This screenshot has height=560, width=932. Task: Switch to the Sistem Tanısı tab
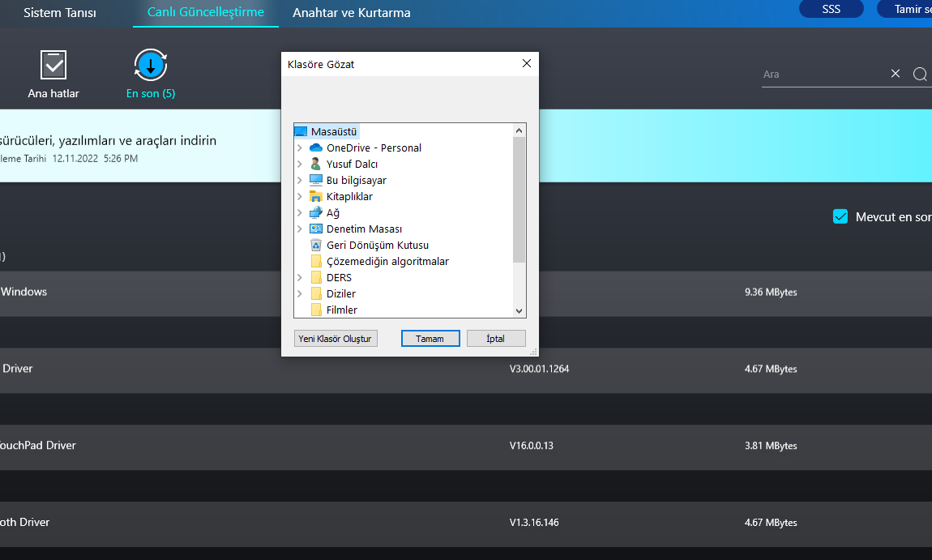click(x=59, y=12)
